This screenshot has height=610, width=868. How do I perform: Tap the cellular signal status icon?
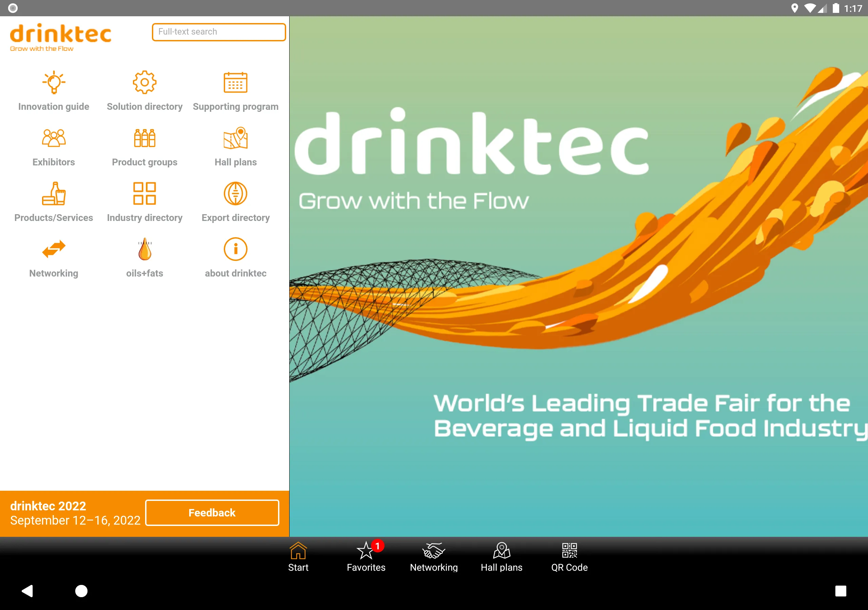(822, 8)
